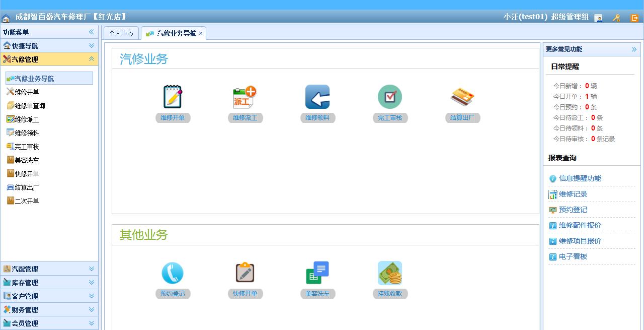Click the 结算出厂 label button
This screenshot has width=644, height=330.
pyautogui.click(x=462, y=118)
